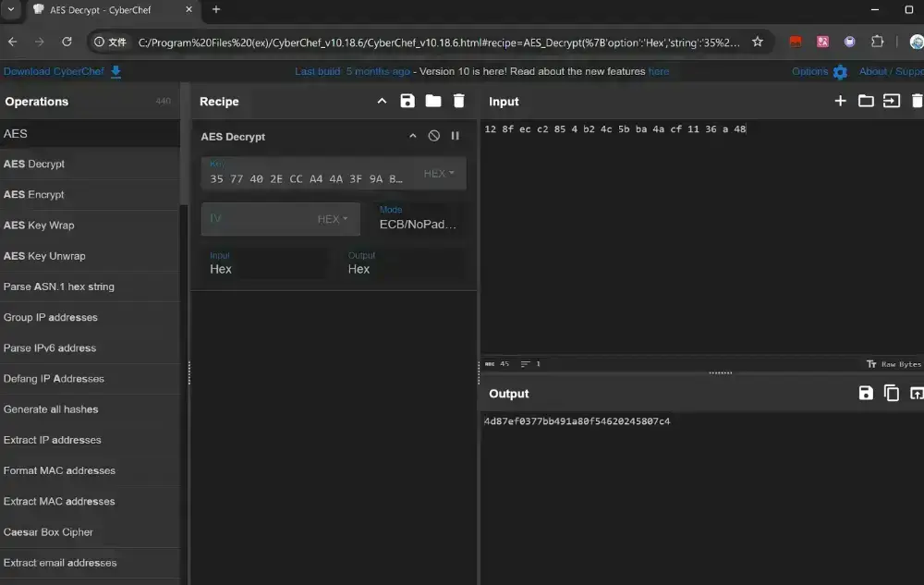Open folder as input

tap(866, 102)
